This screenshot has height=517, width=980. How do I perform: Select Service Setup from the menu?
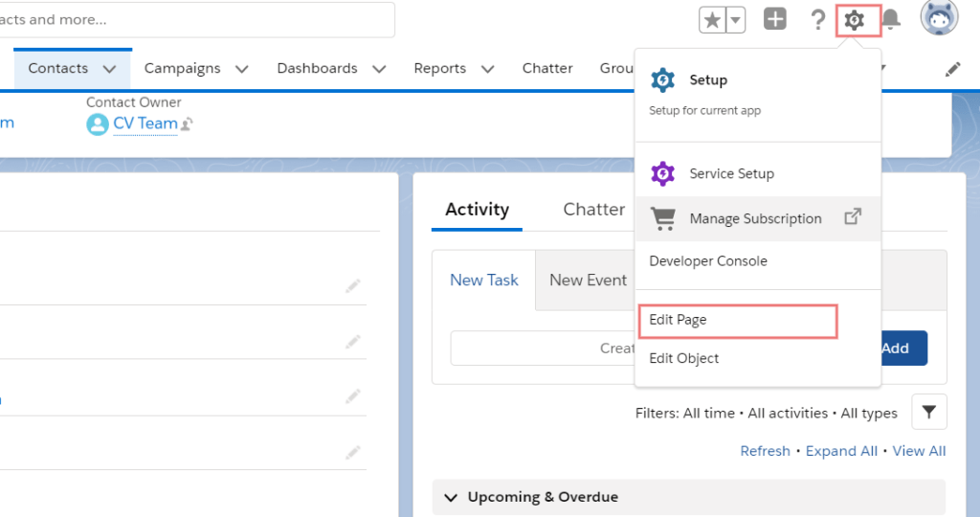[x=758, y=174]
